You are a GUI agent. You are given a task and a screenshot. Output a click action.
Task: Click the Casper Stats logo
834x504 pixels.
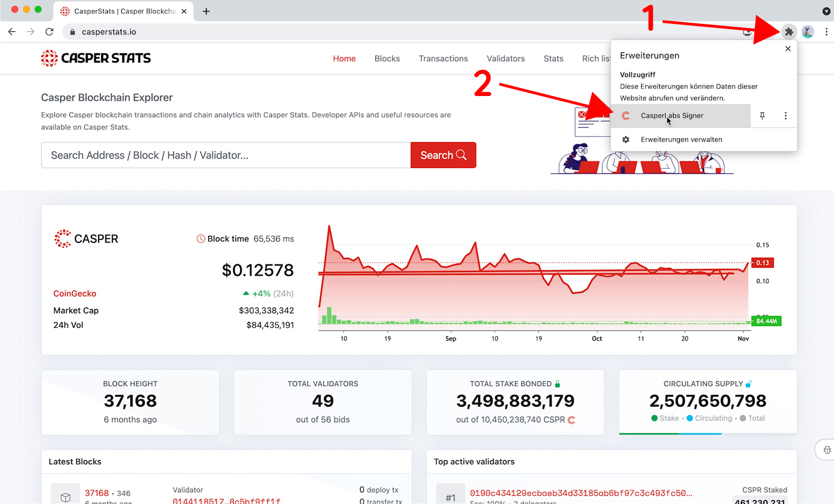(96, 58)
